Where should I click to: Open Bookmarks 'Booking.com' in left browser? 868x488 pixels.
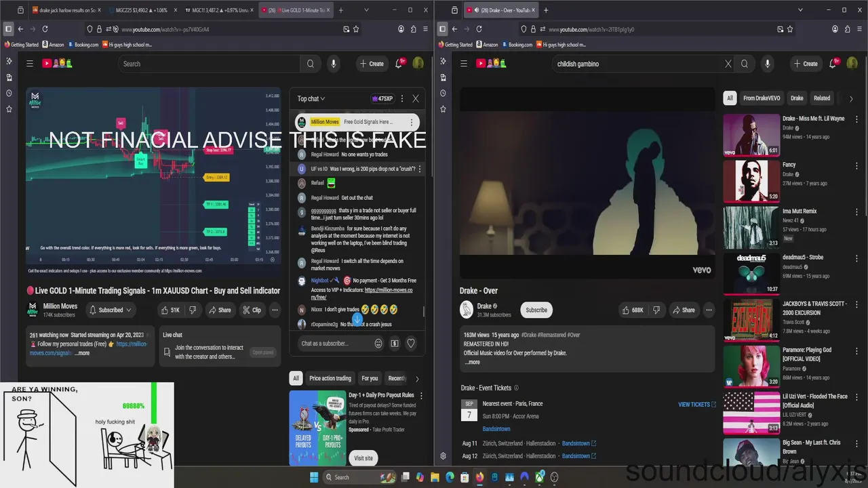tap(82, 45)
